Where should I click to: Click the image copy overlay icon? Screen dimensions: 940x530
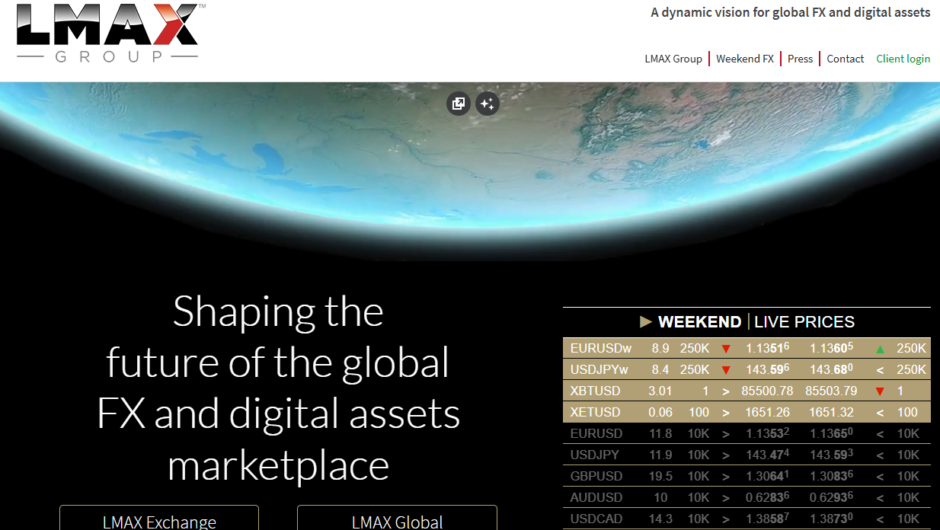click(459, 104)
